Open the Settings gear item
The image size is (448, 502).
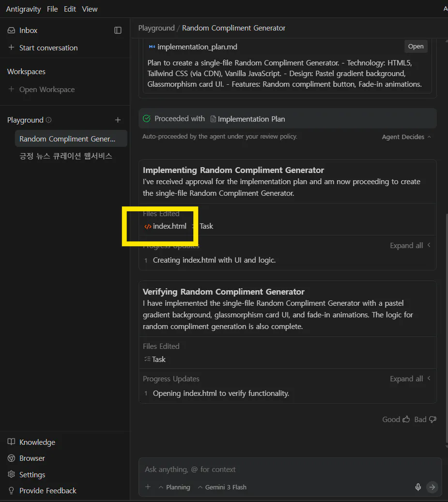[32, 475]
